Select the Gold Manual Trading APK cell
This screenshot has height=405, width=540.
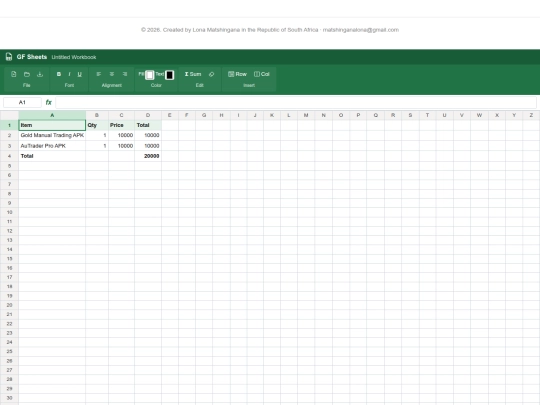[x=52, y=135]
